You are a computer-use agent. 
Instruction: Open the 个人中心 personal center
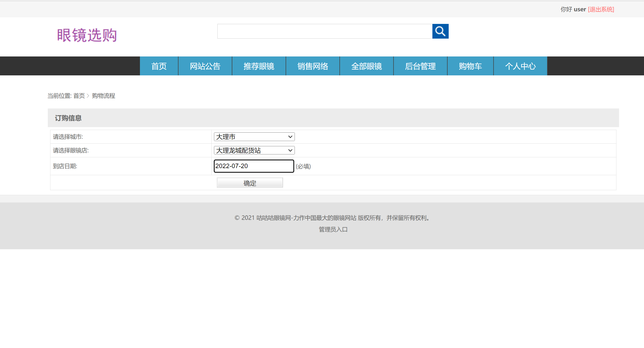coord(520,66)
